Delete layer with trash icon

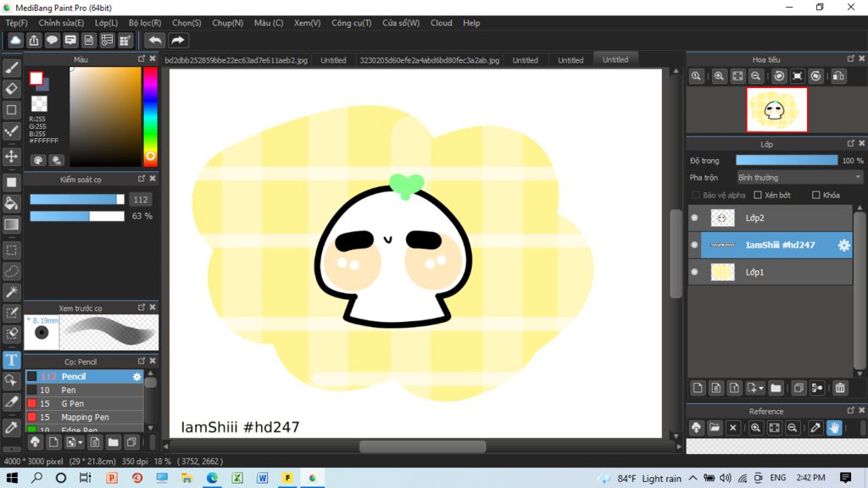pyautogui.click(x=840, y=388)
